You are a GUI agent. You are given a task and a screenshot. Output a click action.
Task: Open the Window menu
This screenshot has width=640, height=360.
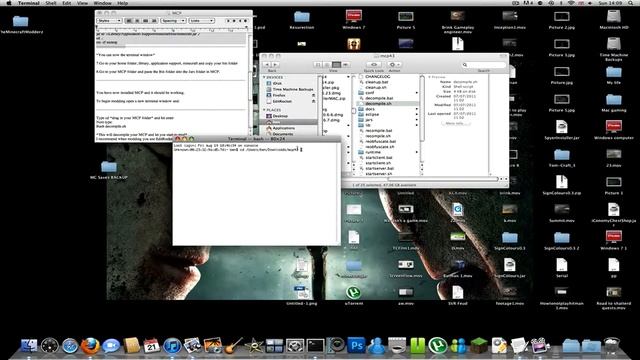point(102,3)
